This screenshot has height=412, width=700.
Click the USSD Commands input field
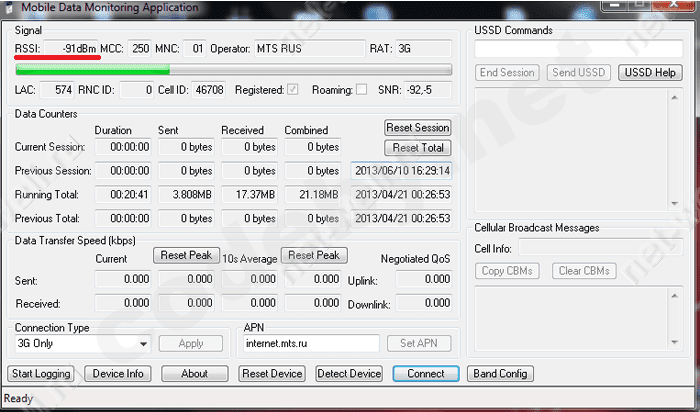click(x=579, y=49)
